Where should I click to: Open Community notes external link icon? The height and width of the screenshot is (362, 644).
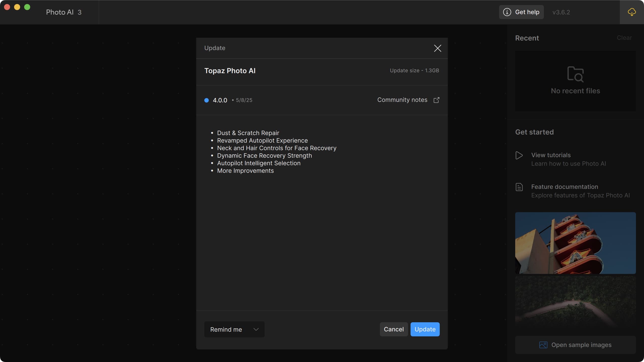(x=436, y=100)
